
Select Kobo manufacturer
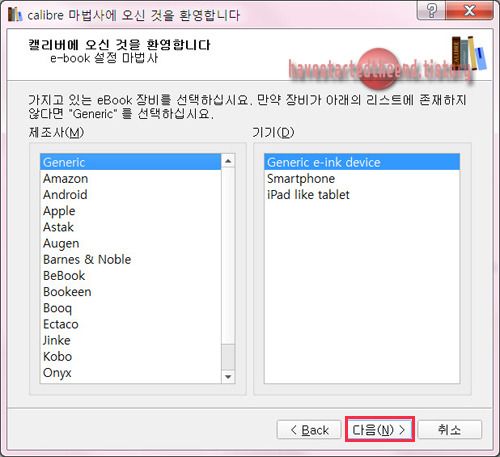pos(130,356)
